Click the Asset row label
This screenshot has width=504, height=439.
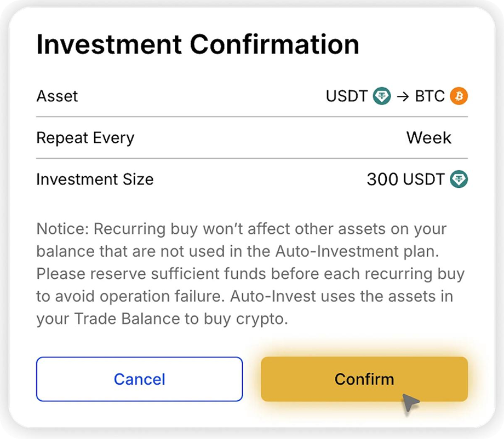pyautogui.click(x=57, y=96)
